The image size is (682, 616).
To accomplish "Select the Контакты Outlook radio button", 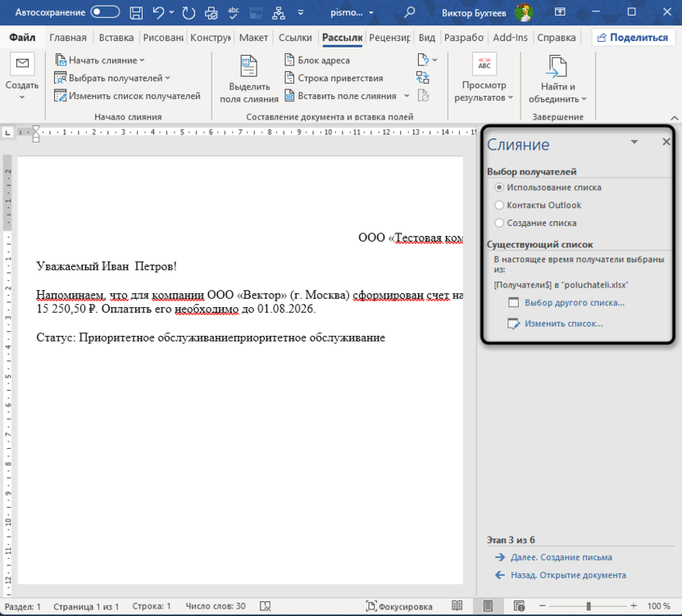I will (499, 205).
